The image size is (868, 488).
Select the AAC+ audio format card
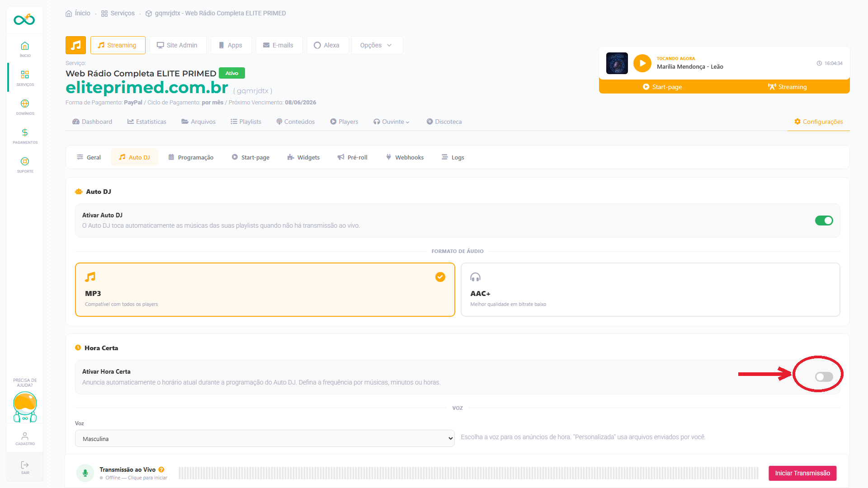(x=650, y=290)
